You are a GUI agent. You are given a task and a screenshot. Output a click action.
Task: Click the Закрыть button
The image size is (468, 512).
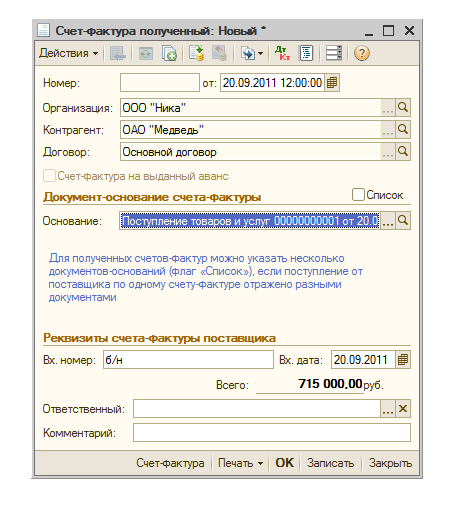pyautogui.click(x=390, y=463)
